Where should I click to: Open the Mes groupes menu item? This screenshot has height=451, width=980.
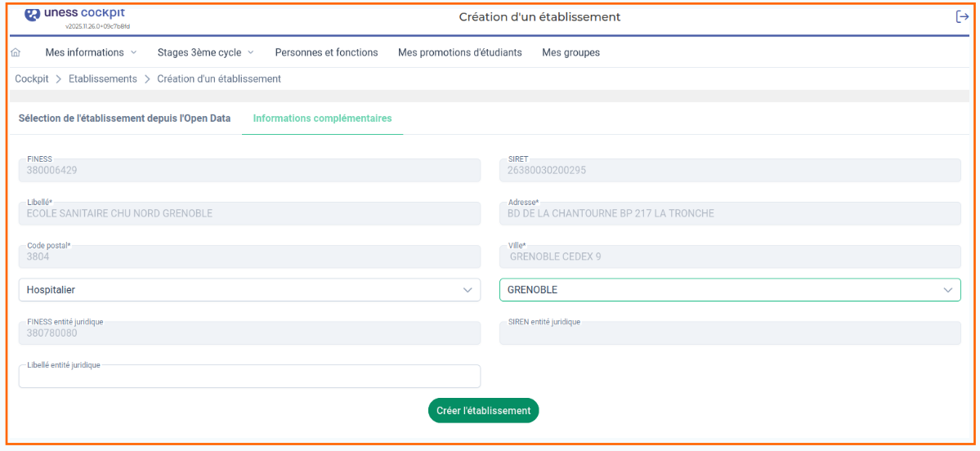click(571, 52)
